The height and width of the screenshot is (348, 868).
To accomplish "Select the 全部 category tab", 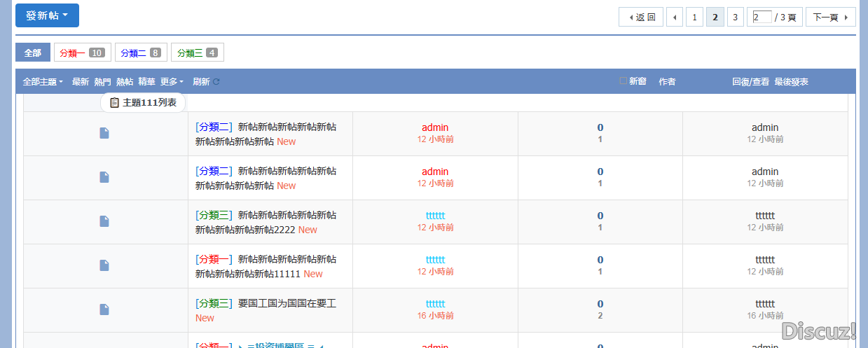I will 33,53.
